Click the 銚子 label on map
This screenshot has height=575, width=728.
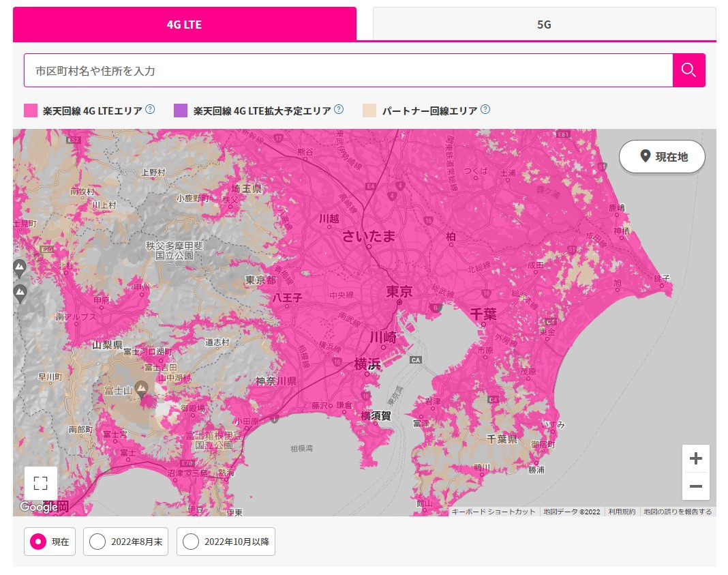(x=662, y=278)
